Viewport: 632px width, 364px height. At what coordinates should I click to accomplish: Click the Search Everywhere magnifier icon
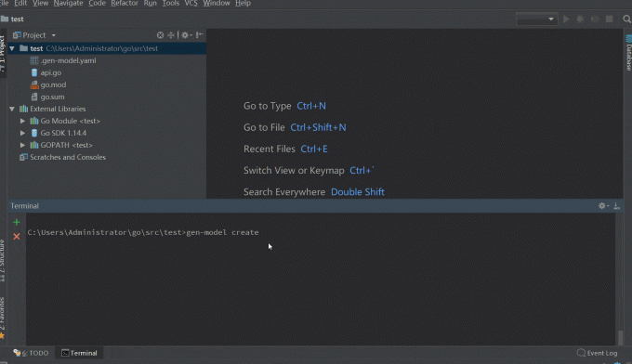pos(626,19)
